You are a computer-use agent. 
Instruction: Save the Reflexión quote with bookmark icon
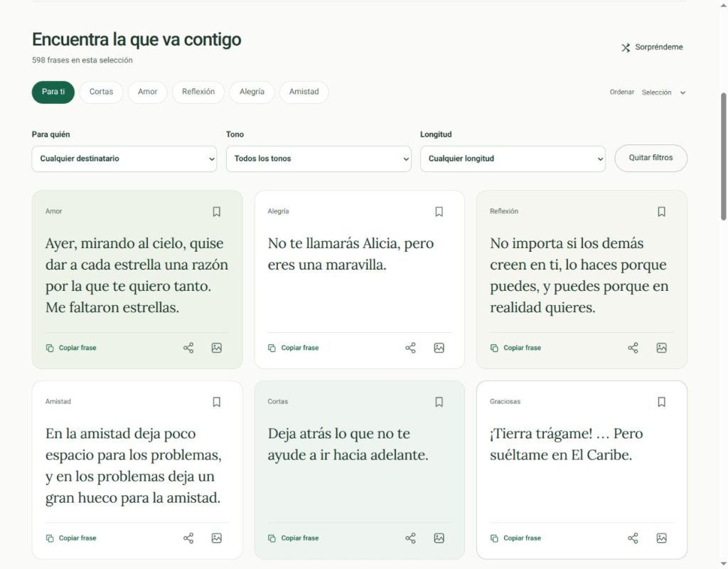661,212
